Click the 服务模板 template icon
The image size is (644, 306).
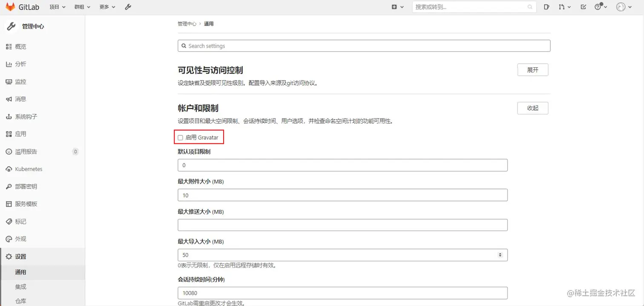tap(9, 204)
